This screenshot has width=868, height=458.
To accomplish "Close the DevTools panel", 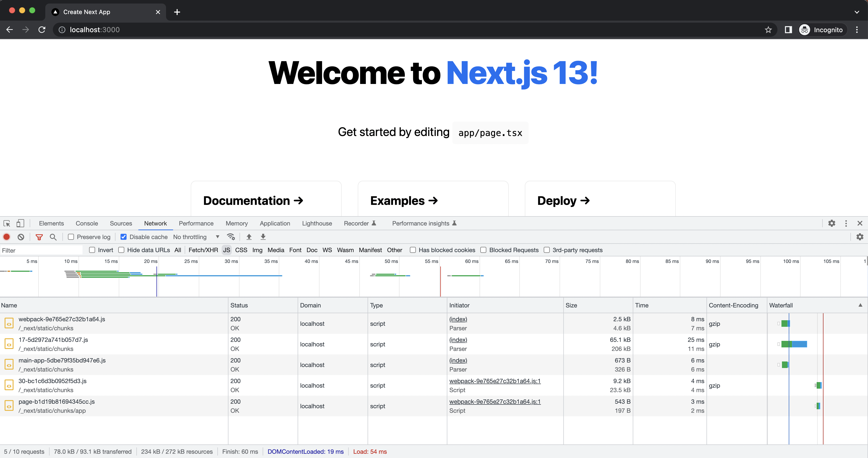I will coord(860,223).
